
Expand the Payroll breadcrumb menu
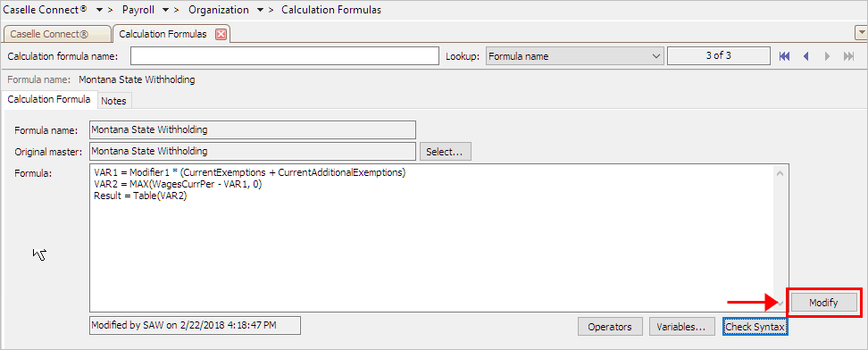click(x=165, y=11)
